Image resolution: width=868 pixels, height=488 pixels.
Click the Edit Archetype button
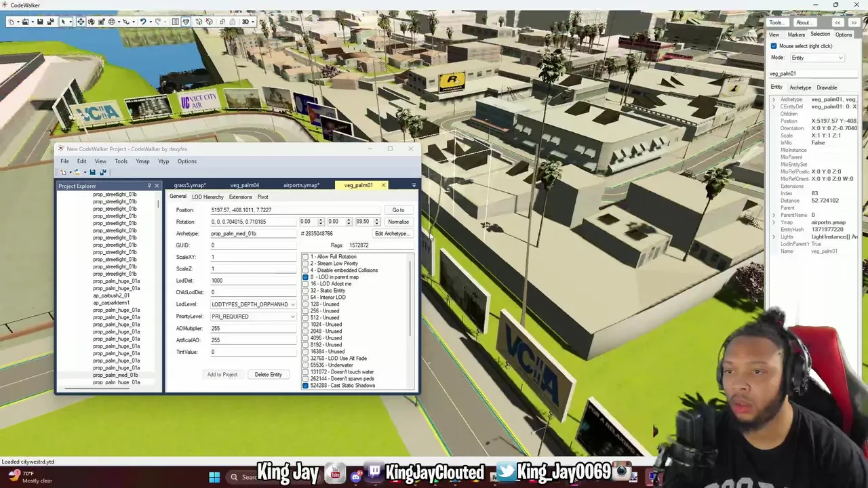click(x=392, y=234)
